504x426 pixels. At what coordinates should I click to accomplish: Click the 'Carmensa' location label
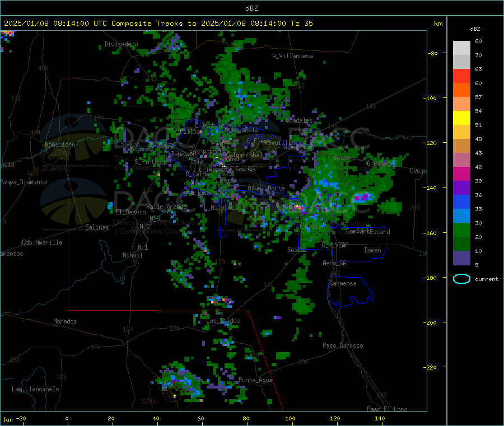pos(343,283)
